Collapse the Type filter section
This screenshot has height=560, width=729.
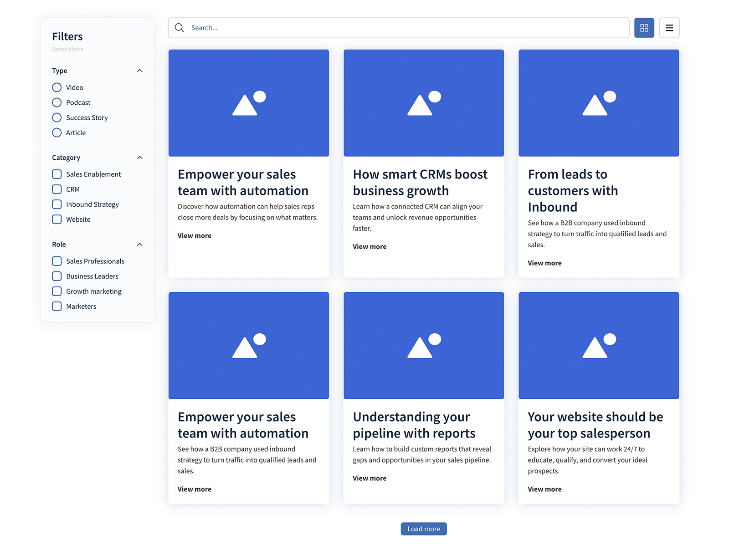[139, 71]
